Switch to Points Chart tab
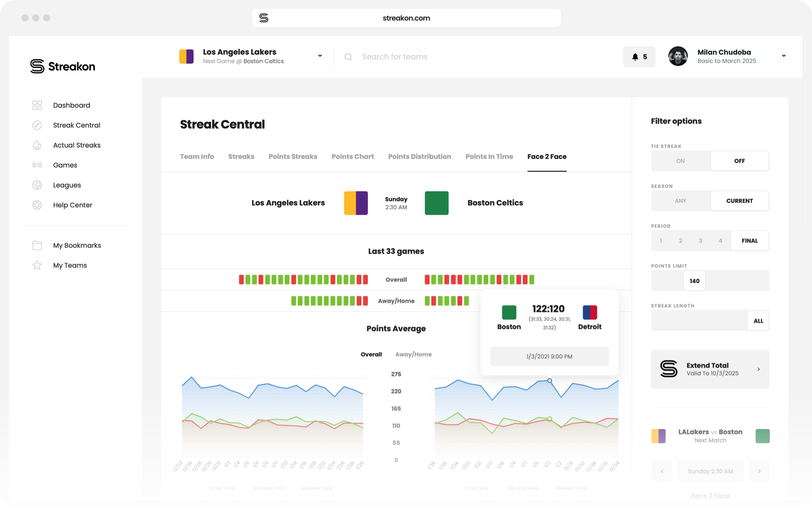Screen dimensions: 812x513 tap(353, 157)
